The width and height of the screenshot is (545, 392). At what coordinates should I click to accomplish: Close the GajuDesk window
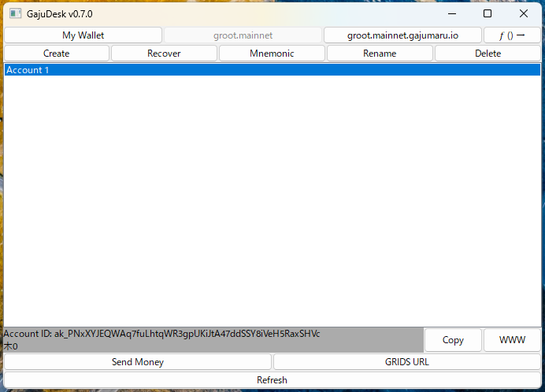(x=524, y=13)
